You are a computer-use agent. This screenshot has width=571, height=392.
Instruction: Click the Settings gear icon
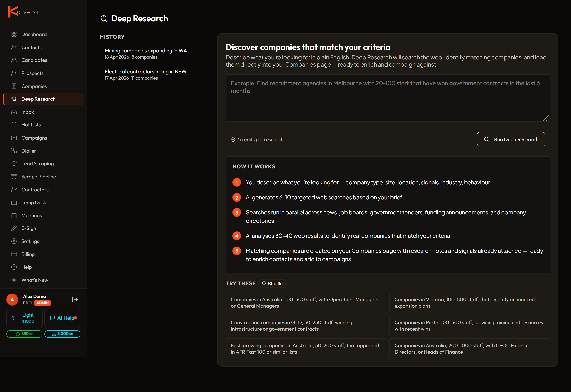click(x=14, y=241)
